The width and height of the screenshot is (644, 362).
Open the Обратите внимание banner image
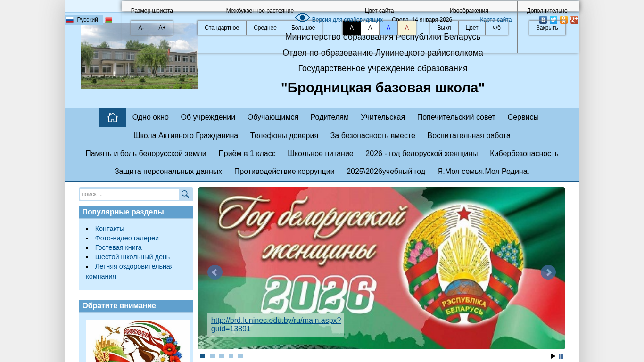[138, 341]
